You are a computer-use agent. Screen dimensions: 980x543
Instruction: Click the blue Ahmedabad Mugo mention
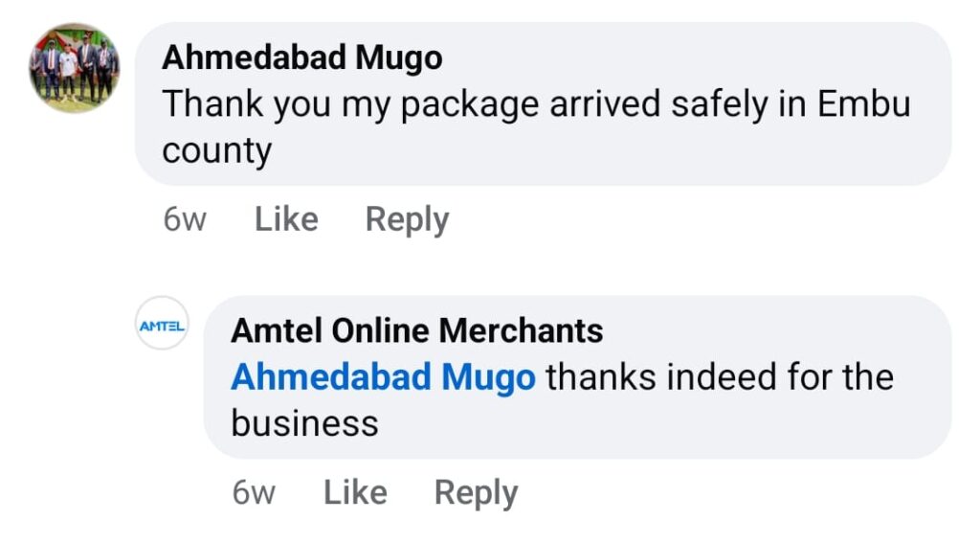[383, 377]
